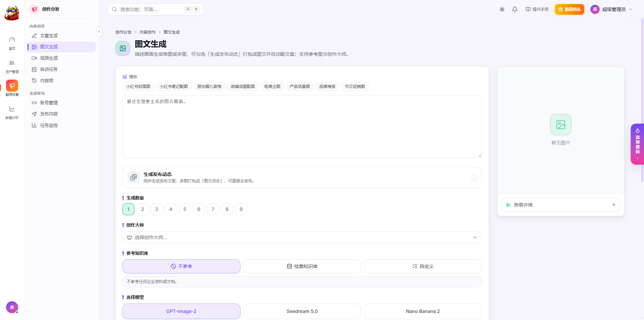This screenshot has height=320, width=644.
Task: Expand the 超级管理员 account menu
Action: [611, 9]
